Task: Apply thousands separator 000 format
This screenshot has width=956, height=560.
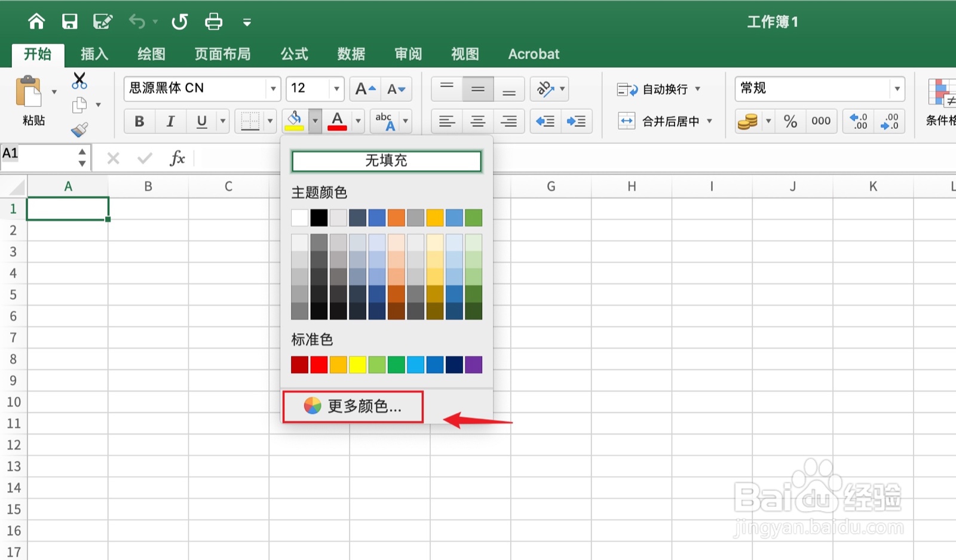Action: click(821, 121)
